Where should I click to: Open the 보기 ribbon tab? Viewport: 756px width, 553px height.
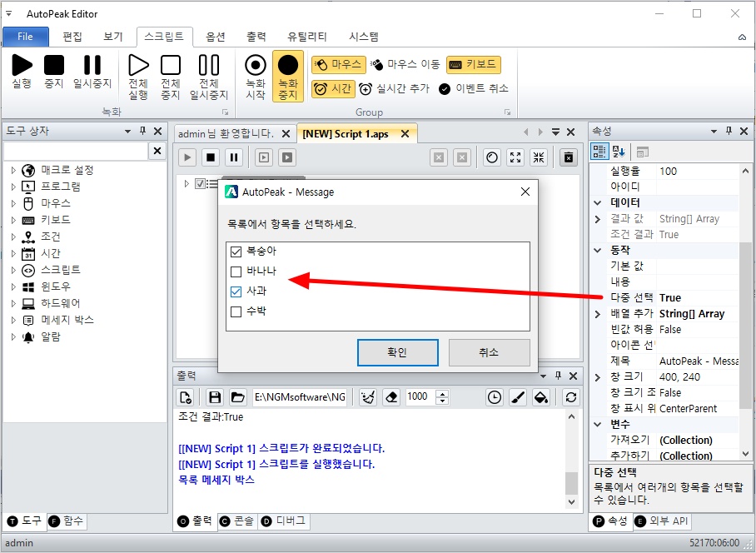[x=113, y=37]
